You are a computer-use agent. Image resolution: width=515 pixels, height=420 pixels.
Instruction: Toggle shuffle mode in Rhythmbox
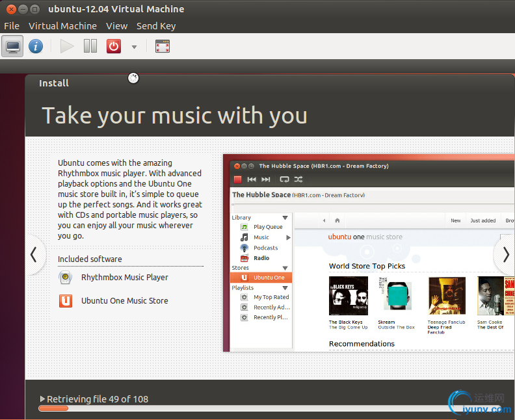[x=298, y=179]
